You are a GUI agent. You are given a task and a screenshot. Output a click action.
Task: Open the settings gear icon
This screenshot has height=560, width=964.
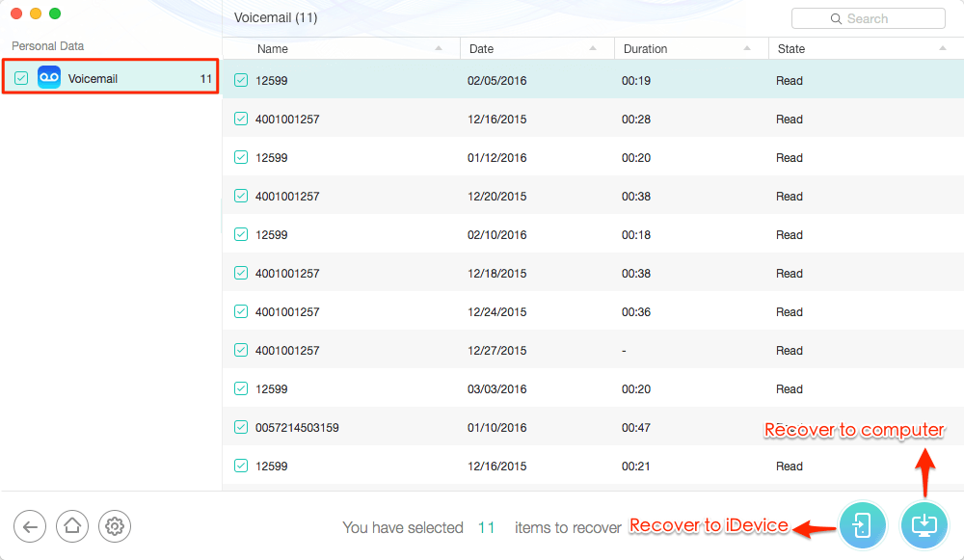pyautogui.click(x=115, y=526)
